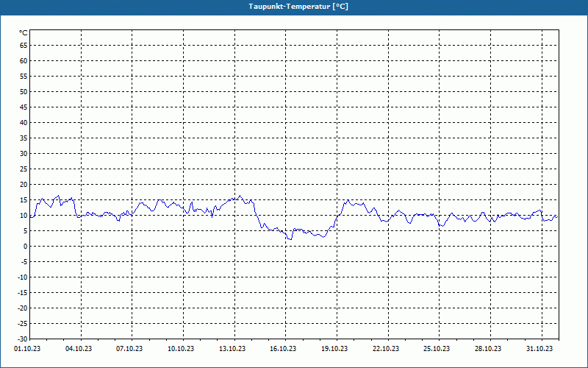Click the y-axis label 40
This screenshot has width=588, height=368.
coord(24,123)
